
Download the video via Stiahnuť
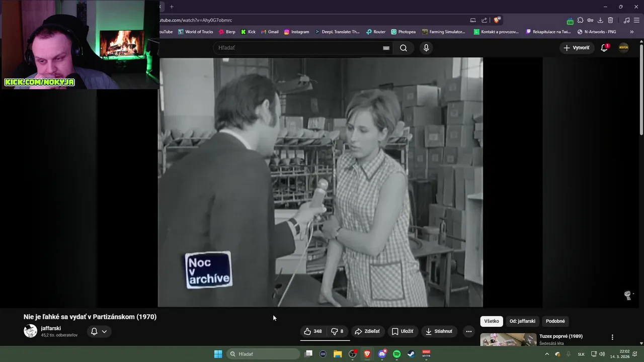click(x=439, y=331)
